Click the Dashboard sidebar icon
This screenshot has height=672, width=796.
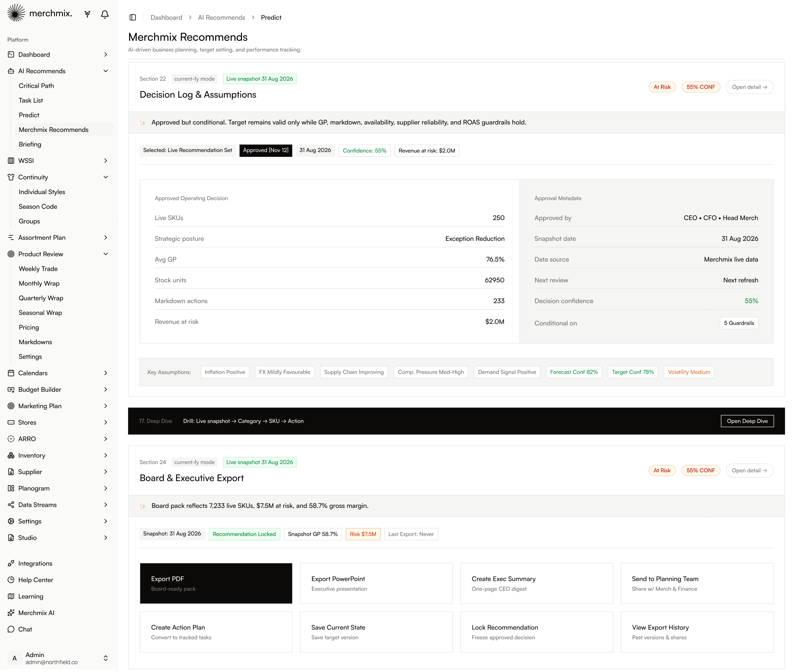[11, 54]
